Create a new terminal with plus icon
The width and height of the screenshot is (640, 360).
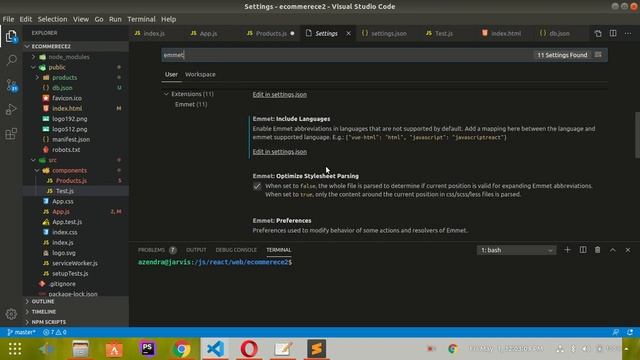pos(567,250)
